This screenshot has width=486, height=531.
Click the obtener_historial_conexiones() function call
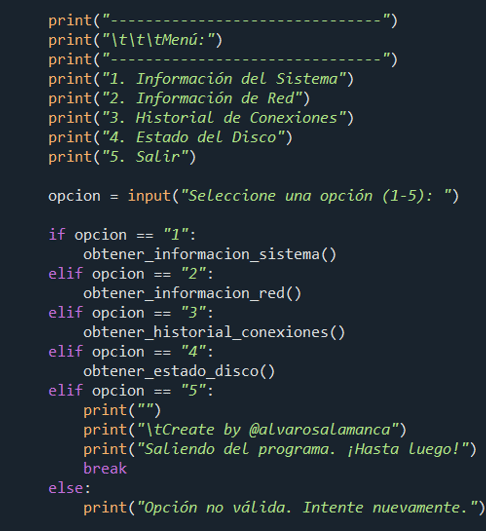click(x=214, y=332)
